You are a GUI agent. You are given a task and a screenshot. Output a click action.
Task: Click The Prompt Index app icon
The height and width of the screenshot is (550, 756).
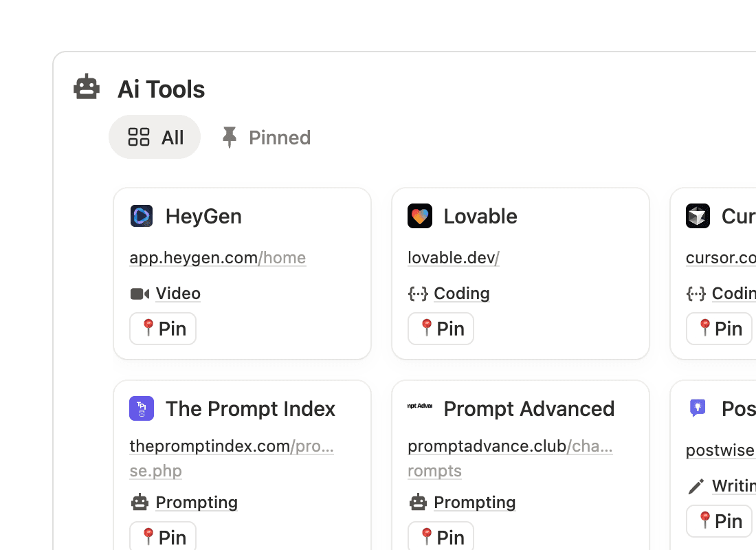[x=142, y=408]
